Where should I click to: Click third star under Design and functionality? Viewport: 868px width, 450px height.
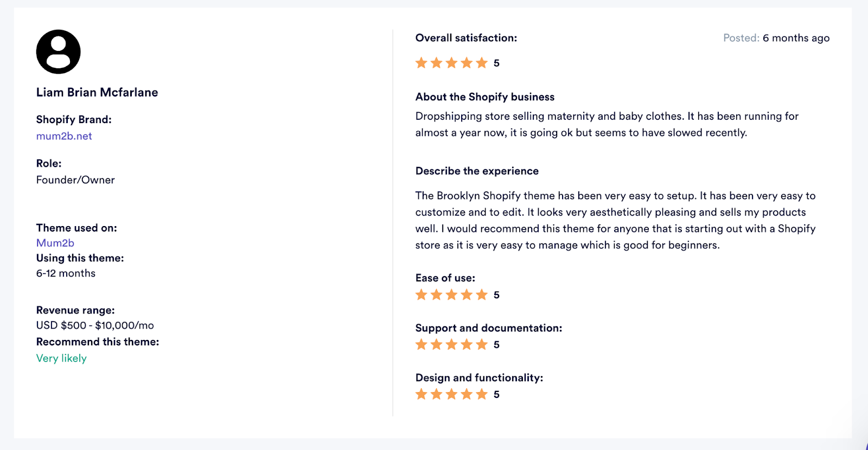(x=451, y=394)
